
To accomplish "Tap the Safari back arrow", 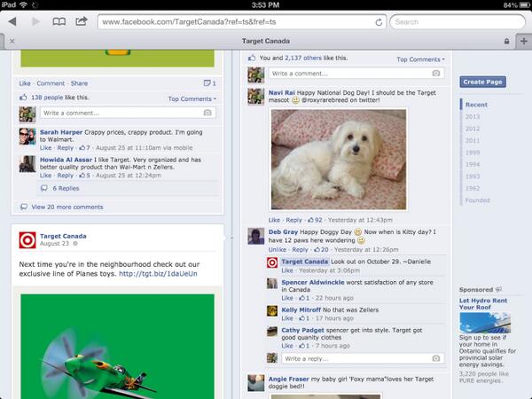I will [12, 21].
